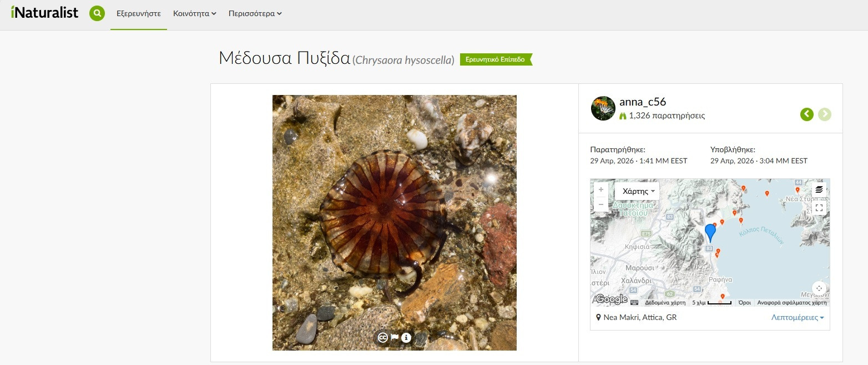The width and height of the screenshot is (868, 365).
Task: Click the map keyboard shortcuts icon
Action: point(634,303)
